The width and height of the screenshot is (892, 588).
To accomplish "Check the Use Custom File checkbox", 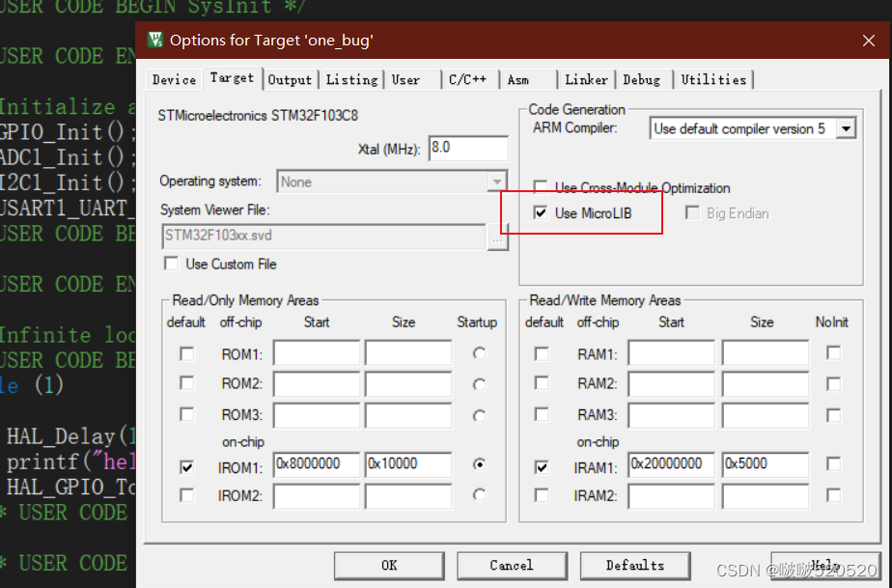I will pyautogui.click(x=170, y=263).
